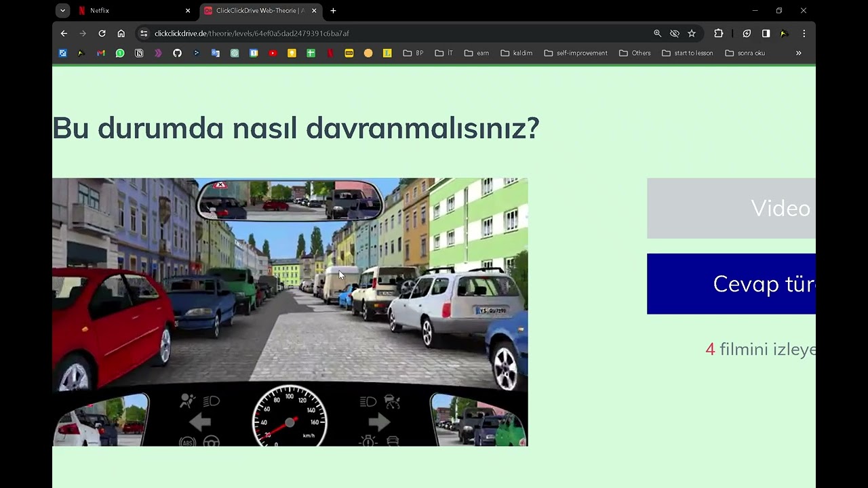
Task: Open the browser home page
Action: [121, 33]
